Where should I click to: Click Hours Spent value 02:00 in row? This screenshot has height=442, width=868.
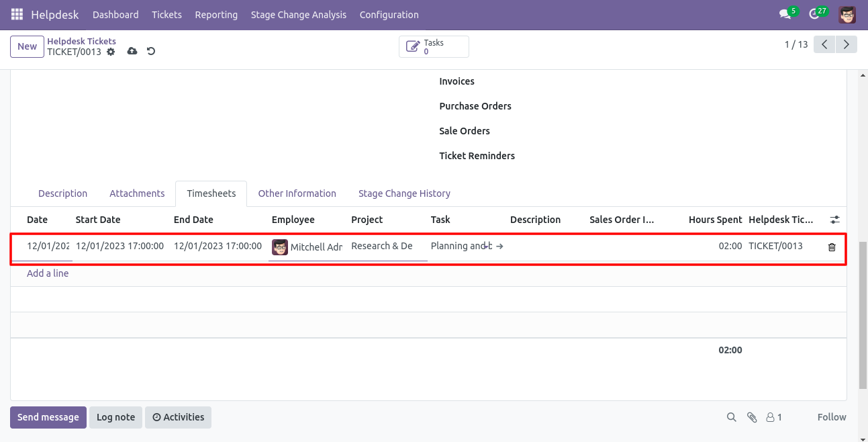pyautogui.click(x=730, y=246)
